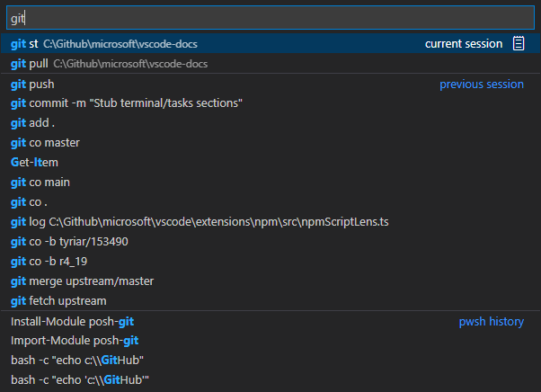This screenshot has height=392, width=541.
Task: Select the 'git add .' command
Action: 33,123
